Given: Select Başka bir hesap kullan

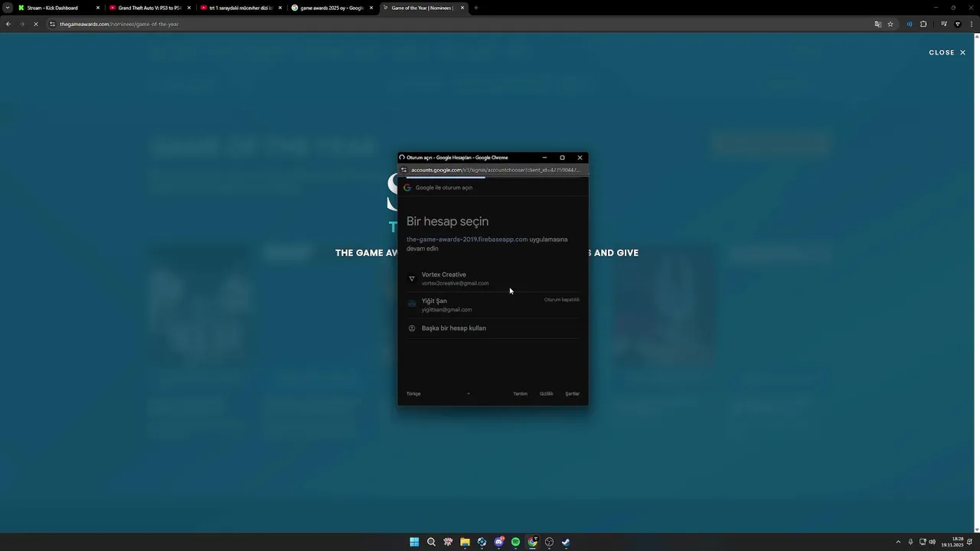Looking at the screenshot, I should coord(493,328).
